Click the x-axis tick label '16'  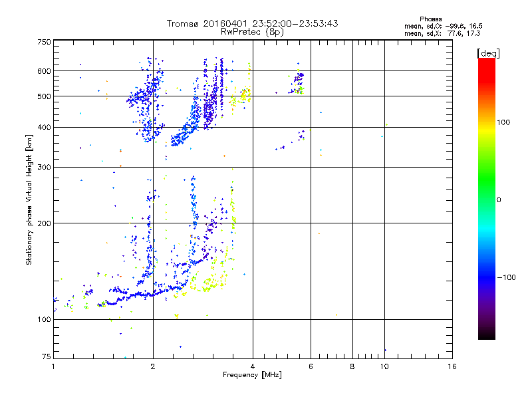point(452,366)
